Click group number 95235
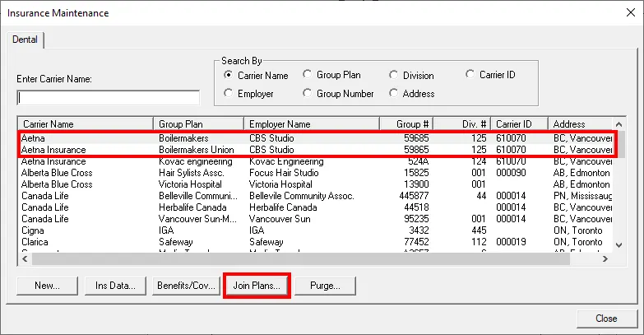Screen dimensions: 644x335 click(416, 219)
